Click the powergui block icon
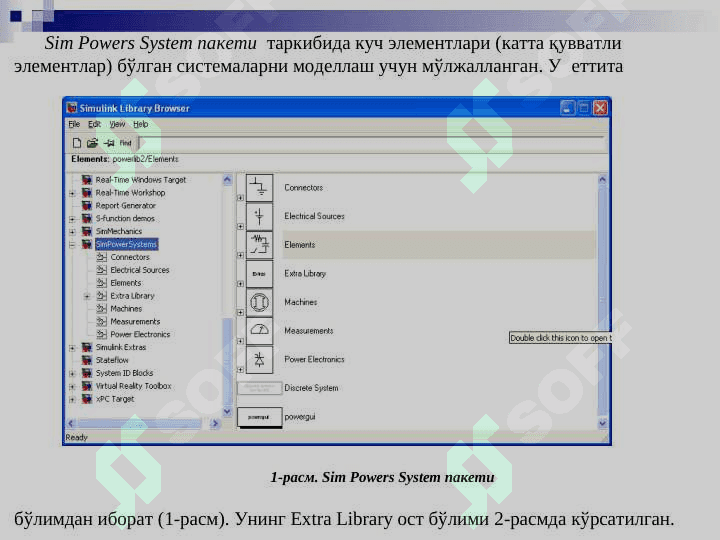 (x=259, y=417)
